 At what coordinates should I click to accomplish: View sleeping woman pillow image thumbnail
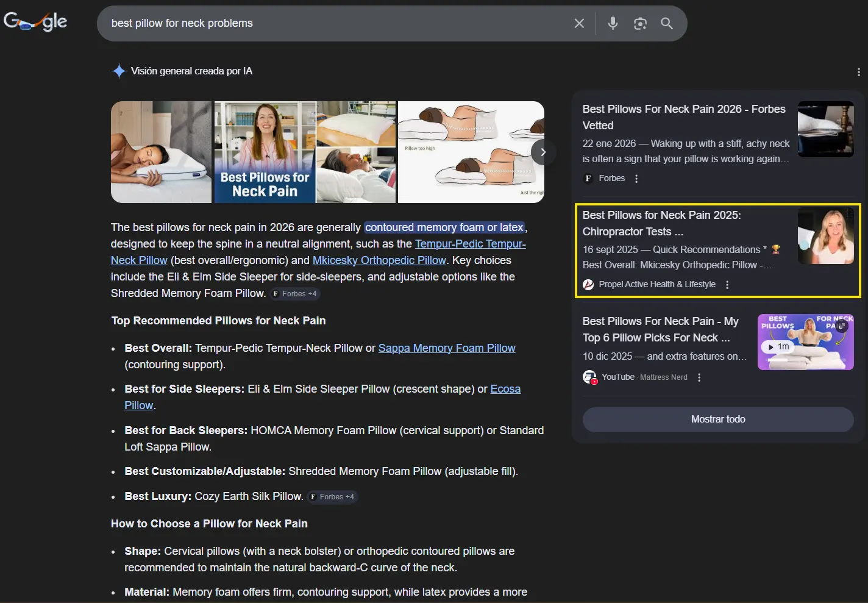(162, 152)
